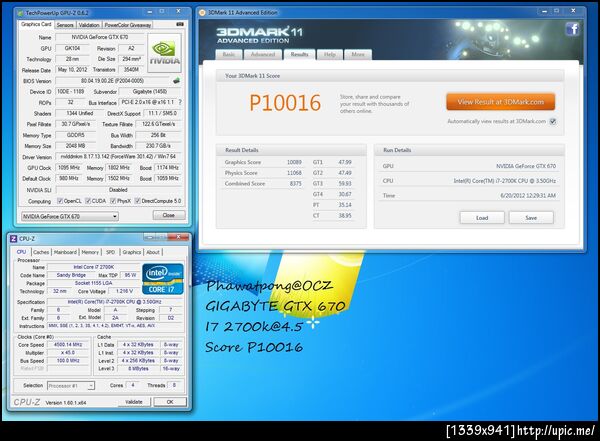Switch to the Memory tab in CPU-Z
This screenshot has height=441, width=600.
[x=90, y=252]
